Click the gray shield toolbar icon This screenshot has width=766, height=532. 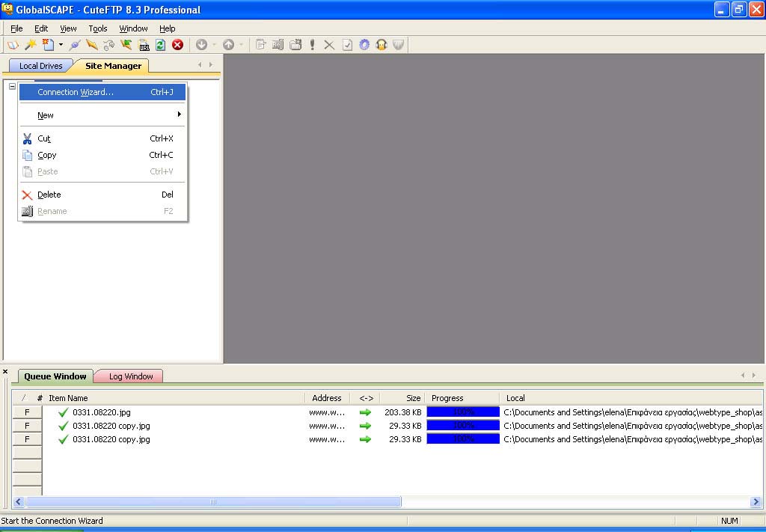pyautogui.click(x=399, y=45)
